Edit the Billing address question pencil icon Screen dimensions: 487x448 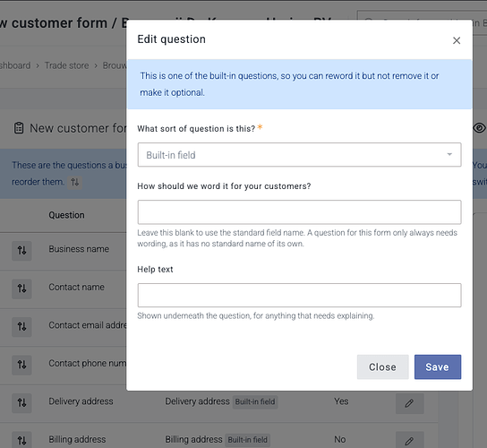pos(409,441)
